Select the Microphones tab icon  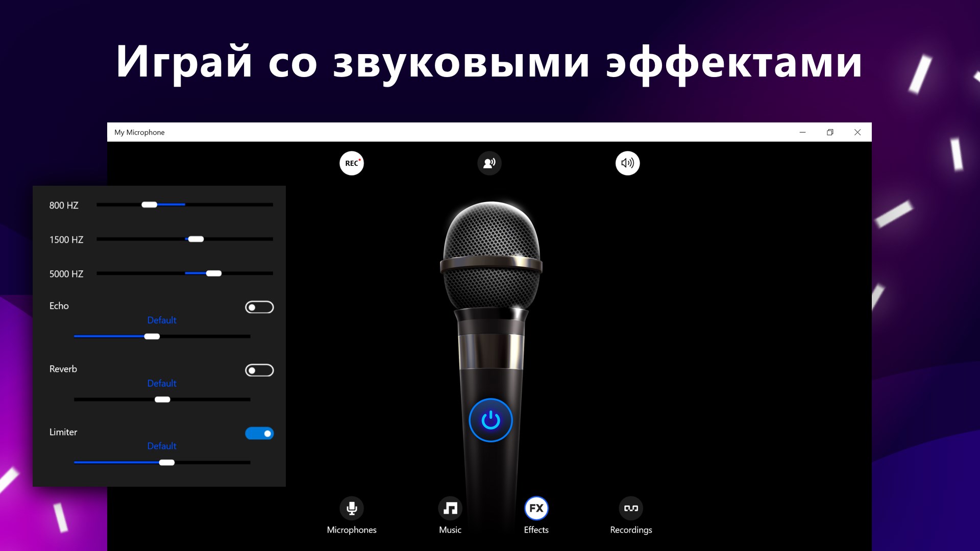click(x=351, y=508)
